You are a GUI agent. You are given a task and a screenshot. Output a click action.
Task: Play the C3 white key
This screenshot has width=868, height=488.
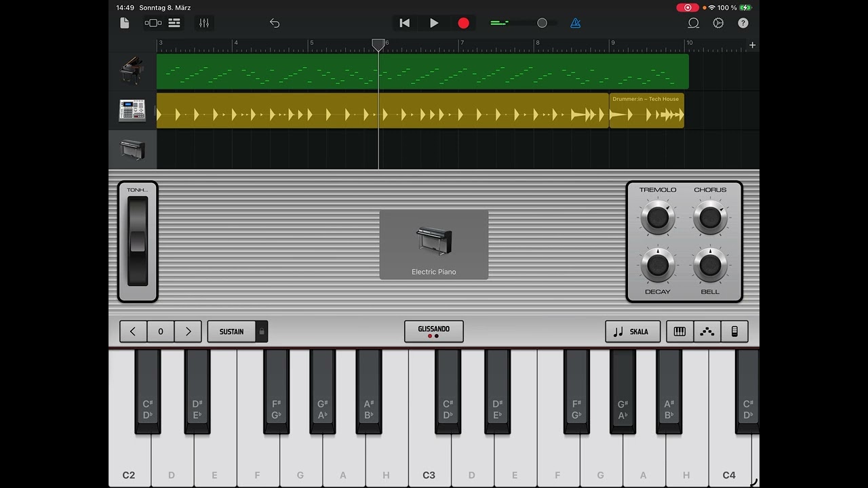(429, 461)
